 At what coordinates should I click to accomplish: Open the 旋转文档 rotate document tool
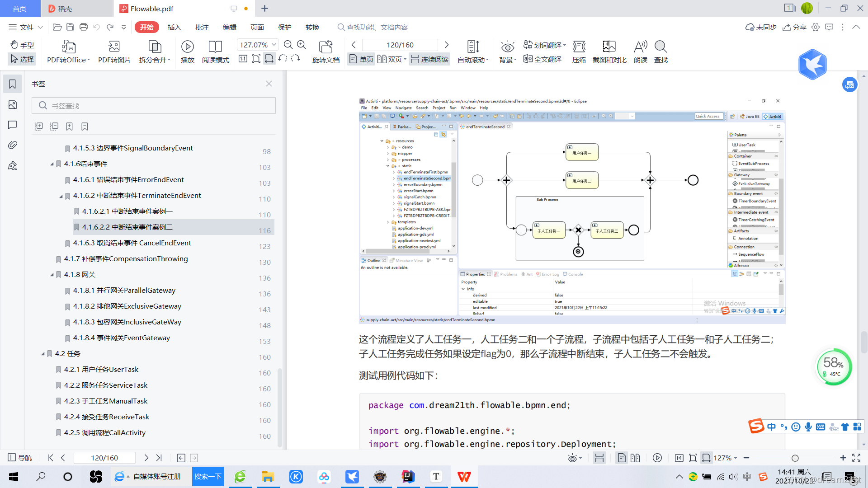325,47
